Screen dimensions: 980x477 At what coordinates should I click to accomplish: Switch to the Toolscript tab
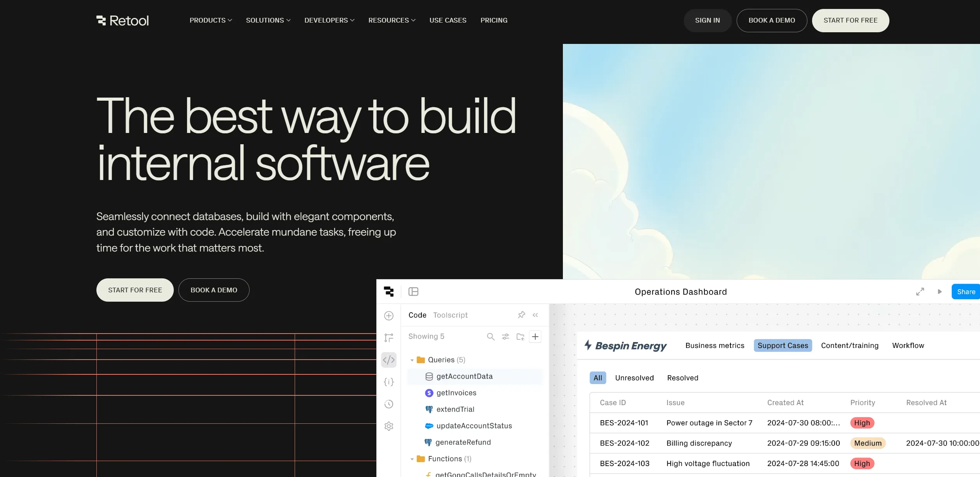450,315
